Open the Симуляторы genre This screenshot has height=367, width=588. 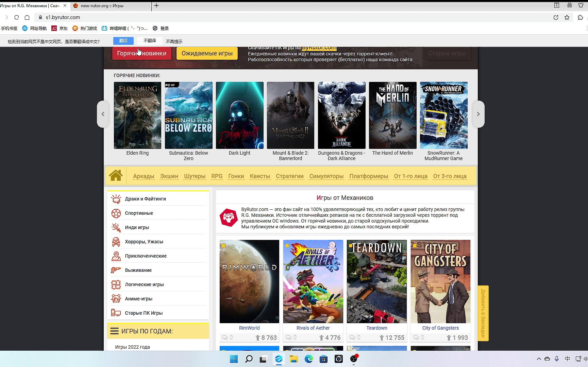(x=326, y=176)
